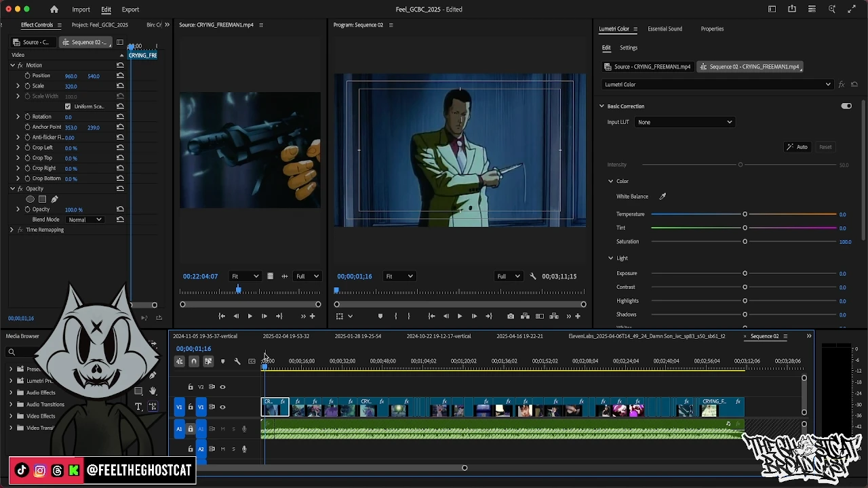Collapse the Color section in Lumetri
Screen dimensions: 868x488
click(x=610, y=182)
